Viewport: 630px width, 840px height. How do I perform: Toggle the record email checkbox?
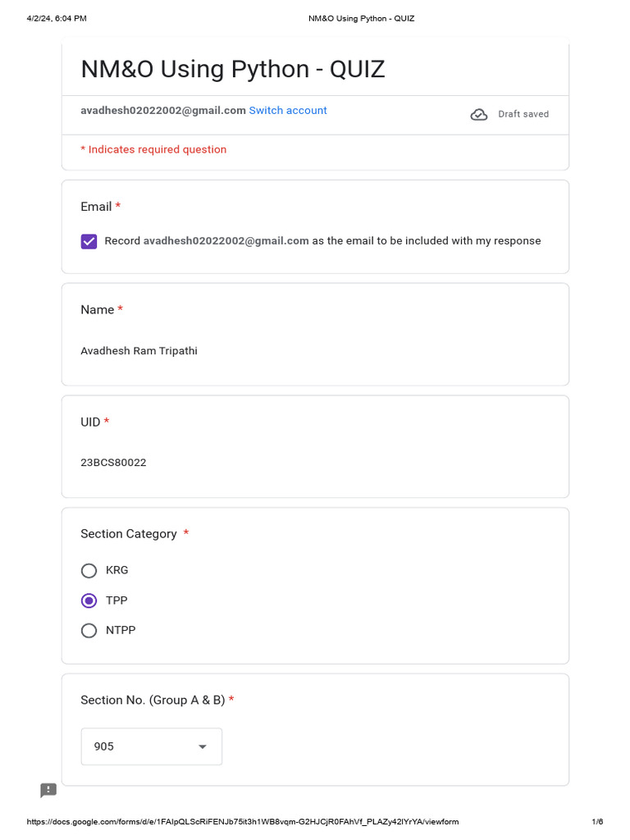click(89, 241)
